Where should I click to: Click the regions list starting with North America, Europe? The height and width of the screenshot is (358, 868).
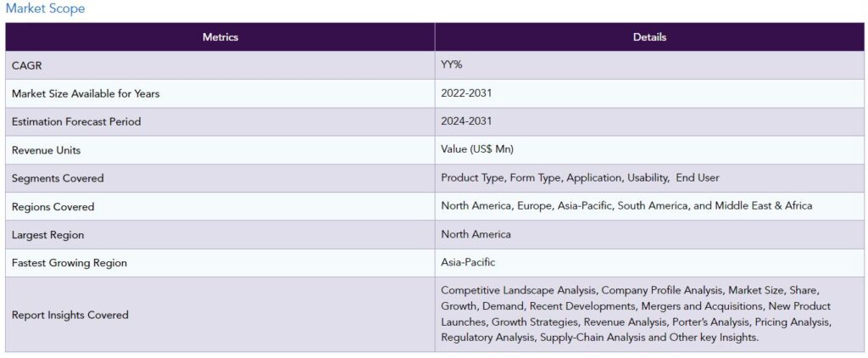coord(626,206)
